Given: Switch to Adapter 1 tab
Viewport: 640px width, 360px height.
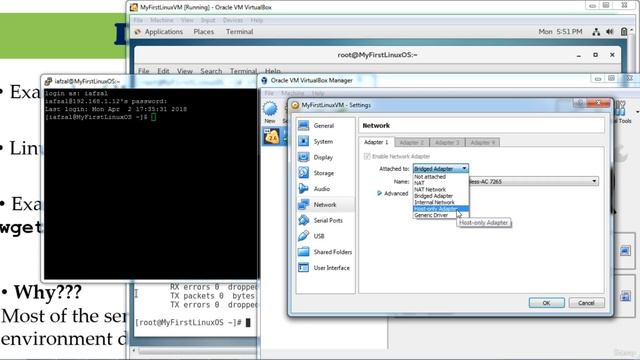Looking at the screenshot, I should tap(376, 142).
